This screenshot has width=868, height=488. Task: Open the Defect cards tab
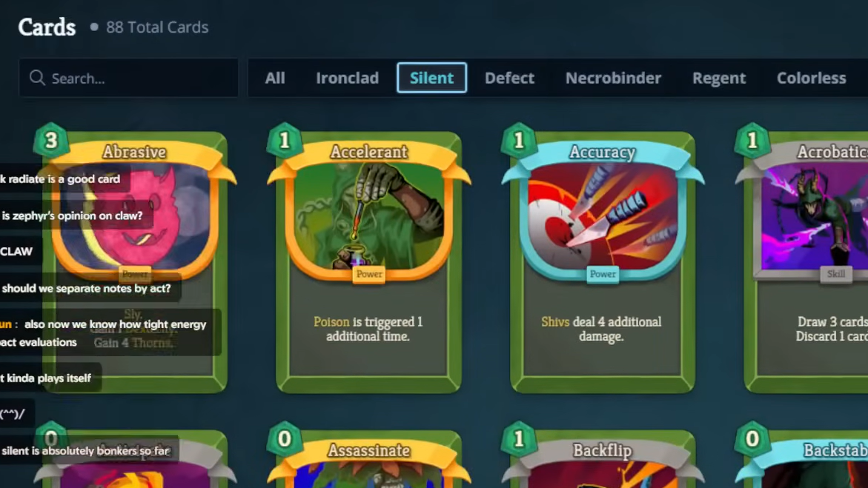(509, 78)
